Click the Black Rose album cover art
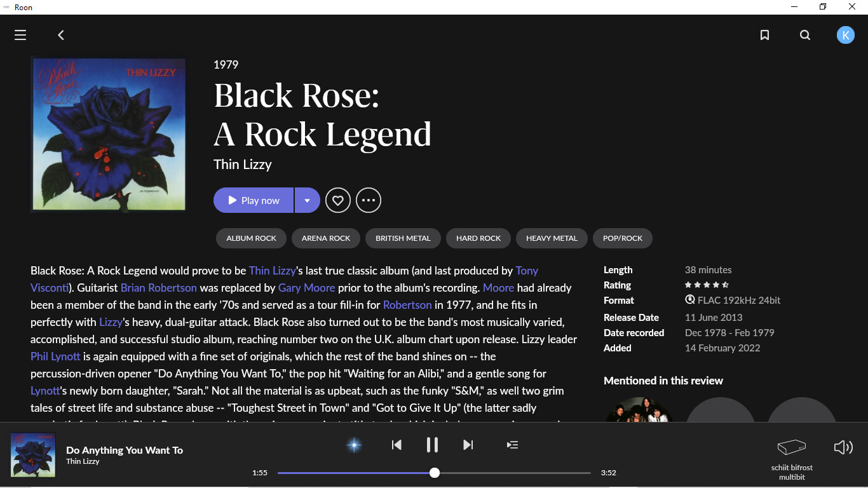This screenshot has width=868, height=488. [109, 135]
